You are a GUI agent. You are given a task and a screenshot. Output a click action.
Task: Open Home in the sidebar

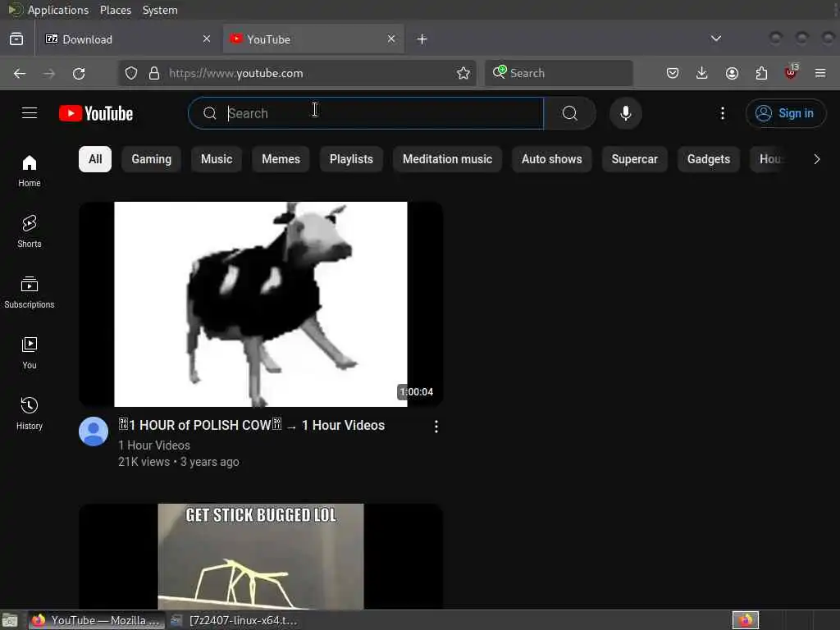coord(30,171)
